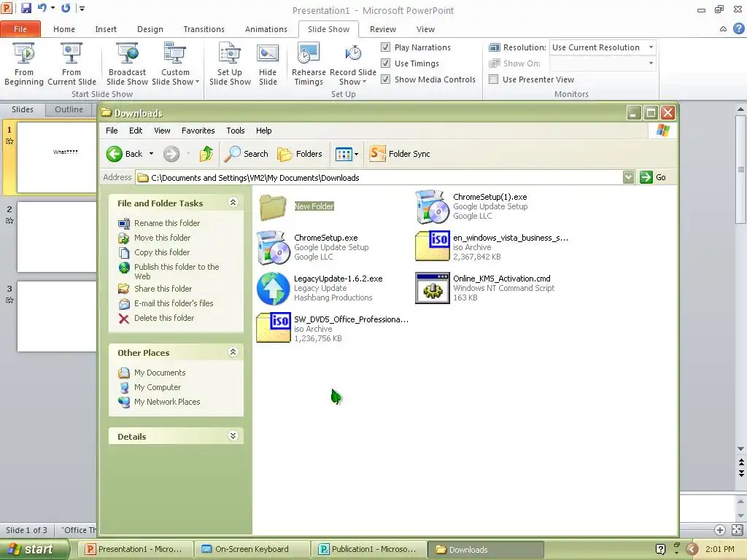Start slide show From Beginning

click(24, 64)
